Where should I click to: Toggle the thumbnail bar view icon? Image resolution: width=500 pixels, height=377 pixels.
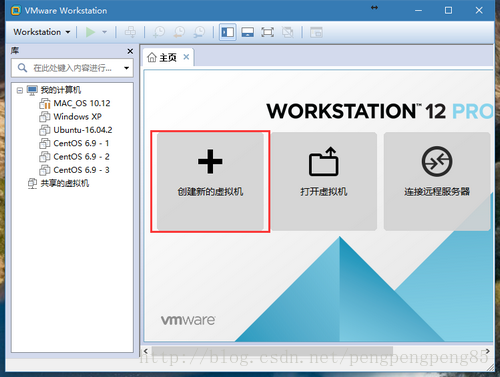pyautogui.click(x=248, y=32)
